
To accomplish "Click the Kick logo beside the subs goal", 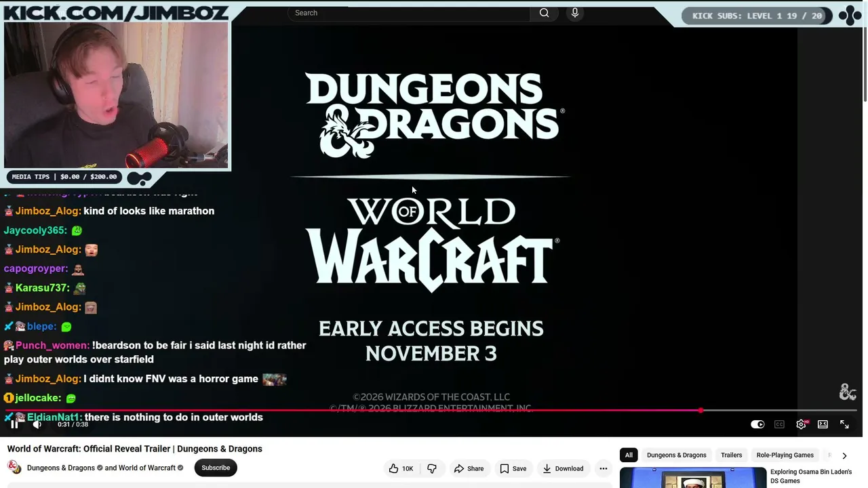I will point(850,16).
